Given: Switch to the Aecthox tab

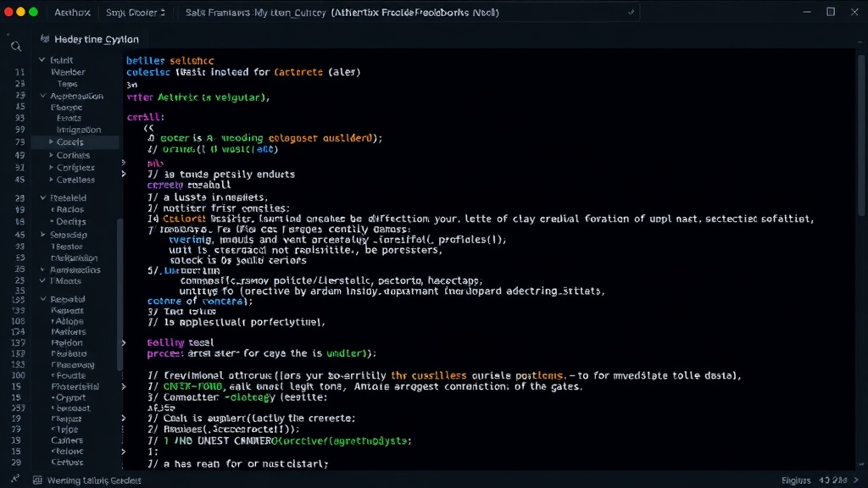Looking at the screenshot, I should pyautogui.click(x=72, y=12).
